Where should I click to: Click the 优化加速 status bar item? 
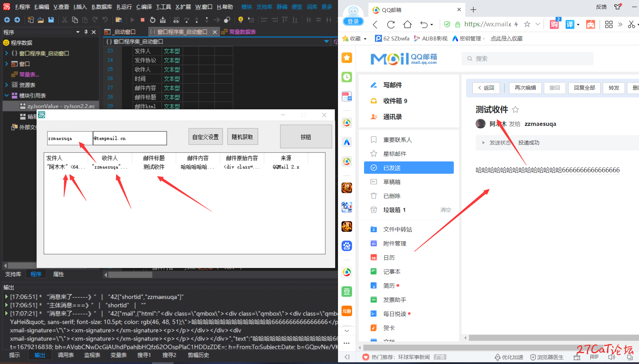[509, 357]
